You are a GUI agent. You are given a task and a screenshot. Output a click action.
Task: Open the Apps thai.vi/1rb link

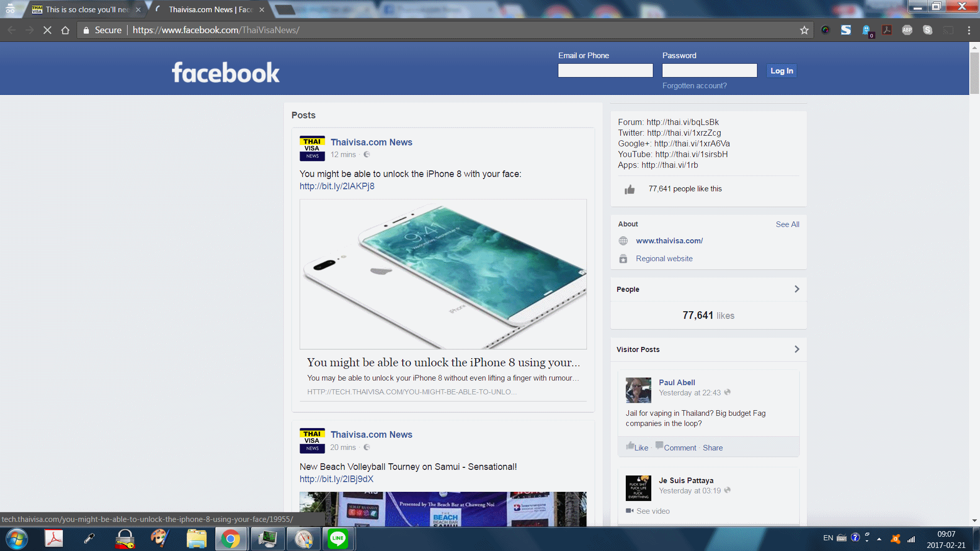pyautogui.click(x=670, y=165)
